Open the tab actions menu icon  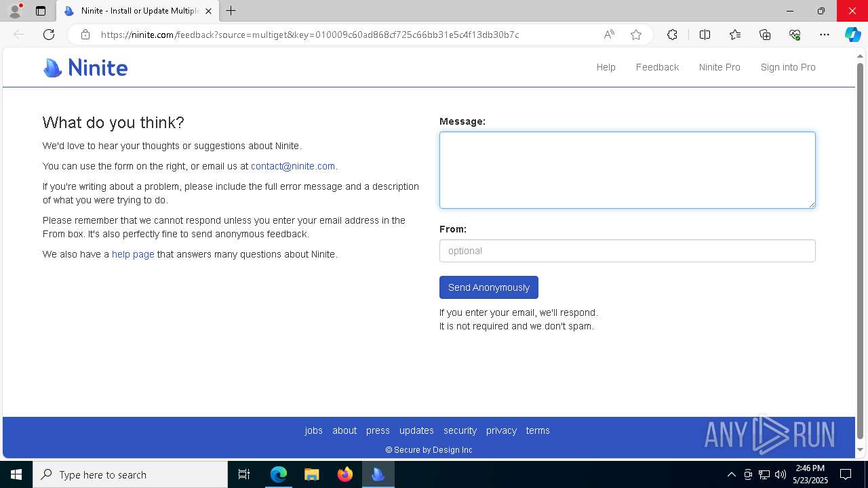41,11
